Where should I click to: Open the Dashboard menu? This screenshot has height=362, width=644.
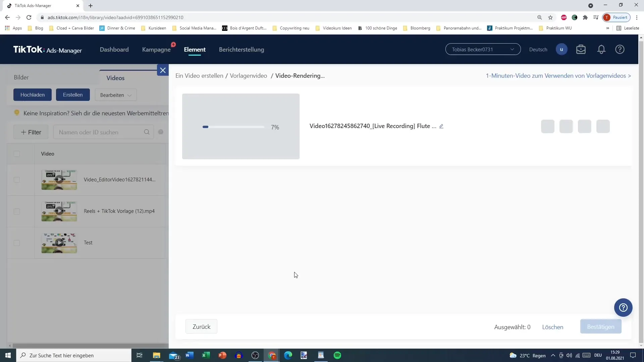point(114,49)
